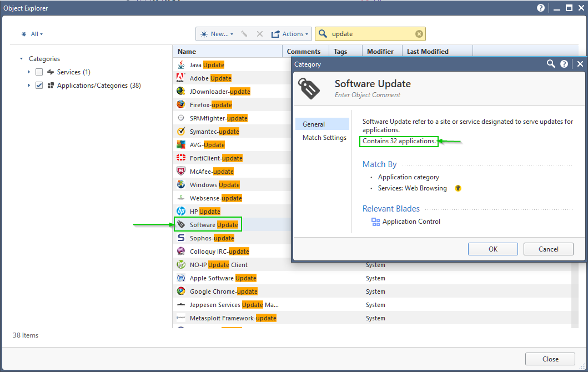Viewport: 588px width, 372px height.
Task: Click the Object Explorer help icon
Action: click(541, 8)
